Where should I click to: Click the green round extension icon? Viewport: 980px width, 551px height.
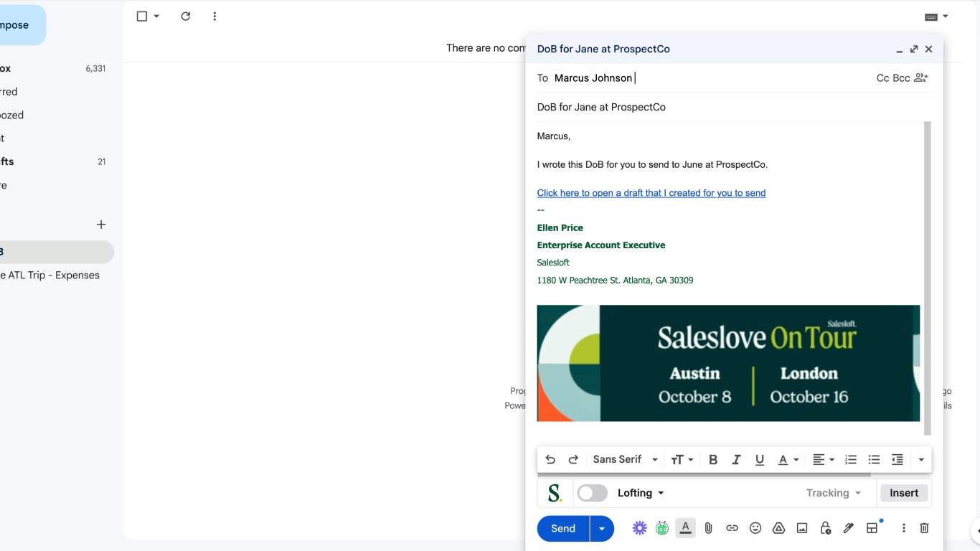pos(662,528)
